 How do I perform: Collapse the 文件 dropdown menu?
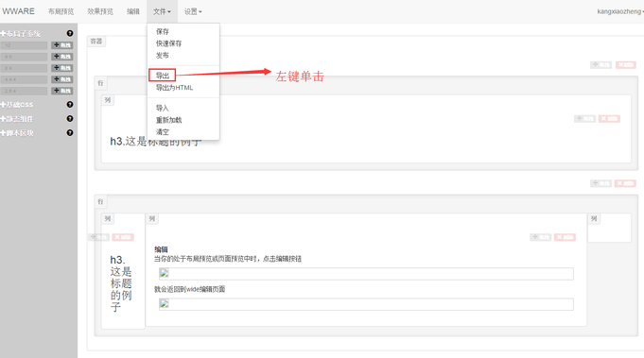click(x=162, y=11)
